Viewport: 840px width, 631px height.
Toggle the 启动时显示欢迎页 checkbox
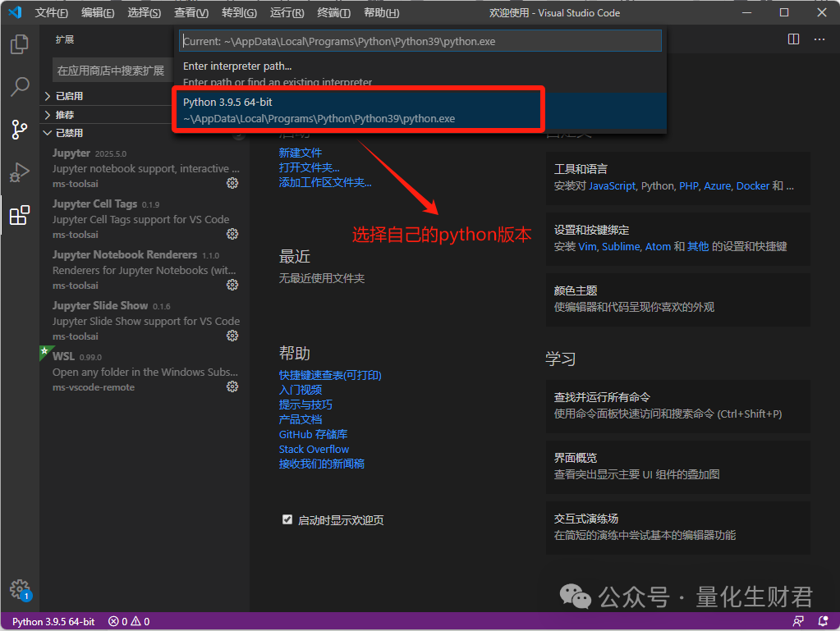(x=287, y=519)
